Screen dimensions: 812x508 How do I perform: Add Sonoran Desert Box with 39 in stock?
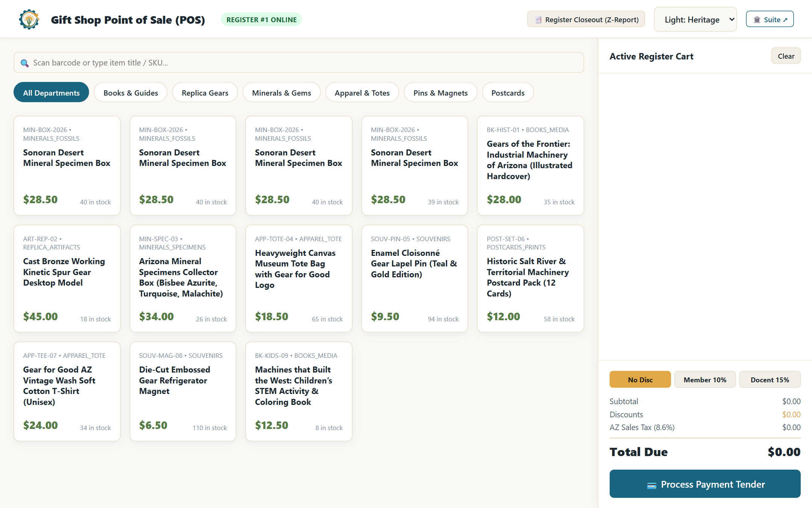(415, 166)
